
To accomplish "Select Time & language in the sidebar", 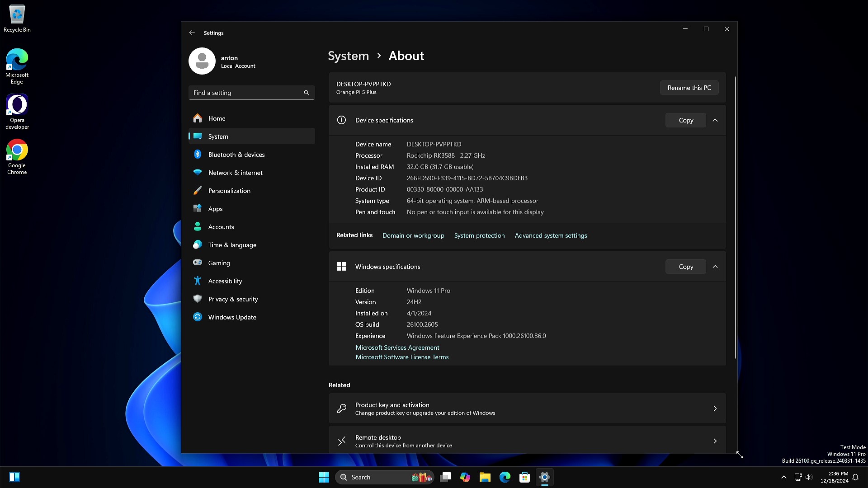I will [x=232, y=245].
